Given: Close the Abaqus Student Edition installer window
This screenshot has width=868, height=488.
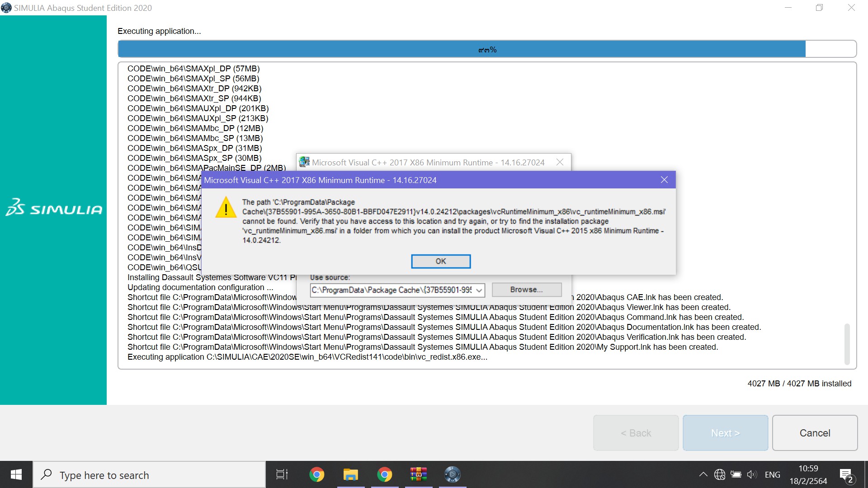Looking at the screenshot, I should 851,8.
